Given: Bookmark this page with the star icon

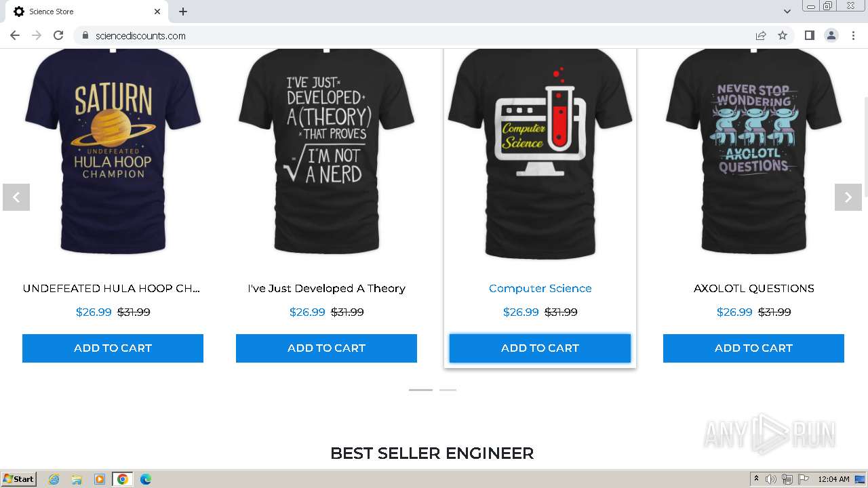Looking at the screenshot, I should (x=783, y=35).
